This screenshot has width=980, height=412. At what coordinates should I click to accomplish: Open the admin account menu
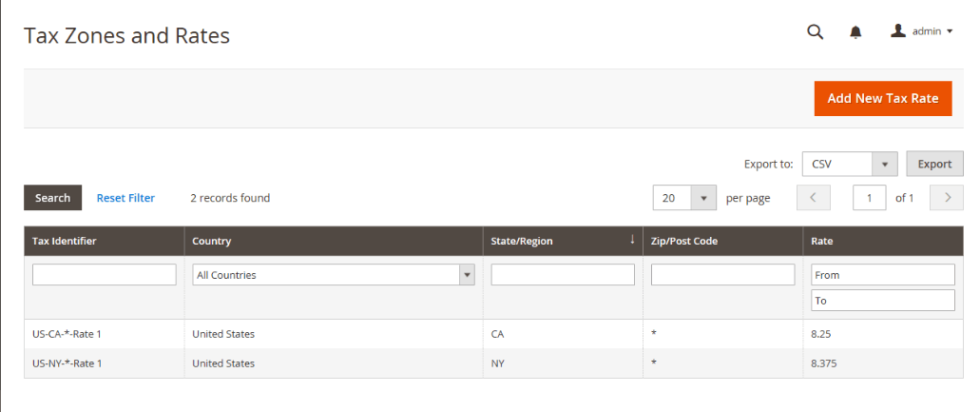point(921,31)
